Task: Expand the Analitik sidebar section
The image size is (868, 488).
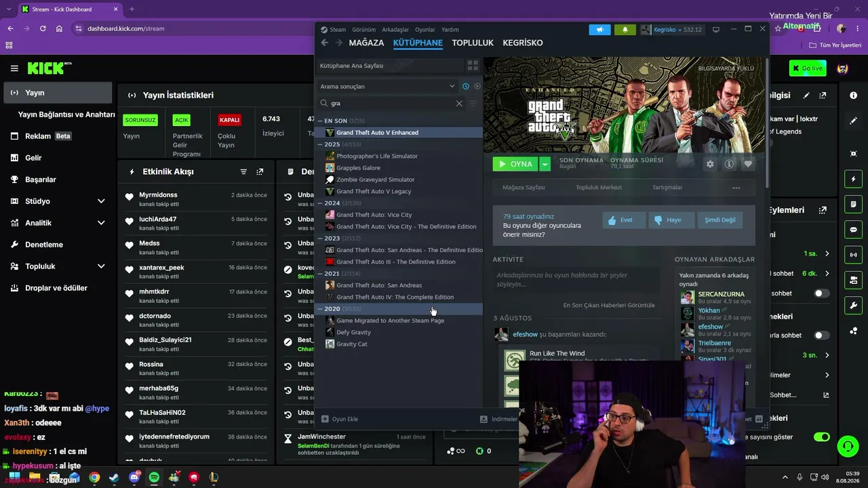Action: pos(101,223)
